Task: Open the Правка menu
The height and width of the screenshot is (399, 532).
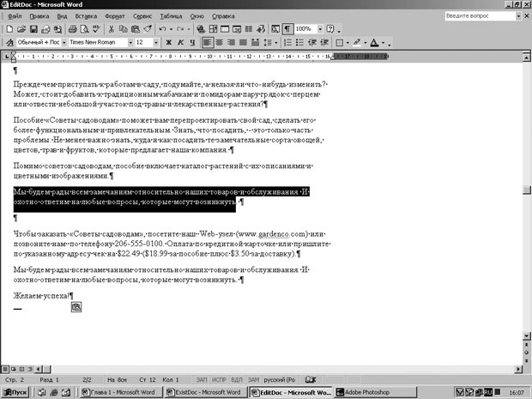Action: pos(39,16)
